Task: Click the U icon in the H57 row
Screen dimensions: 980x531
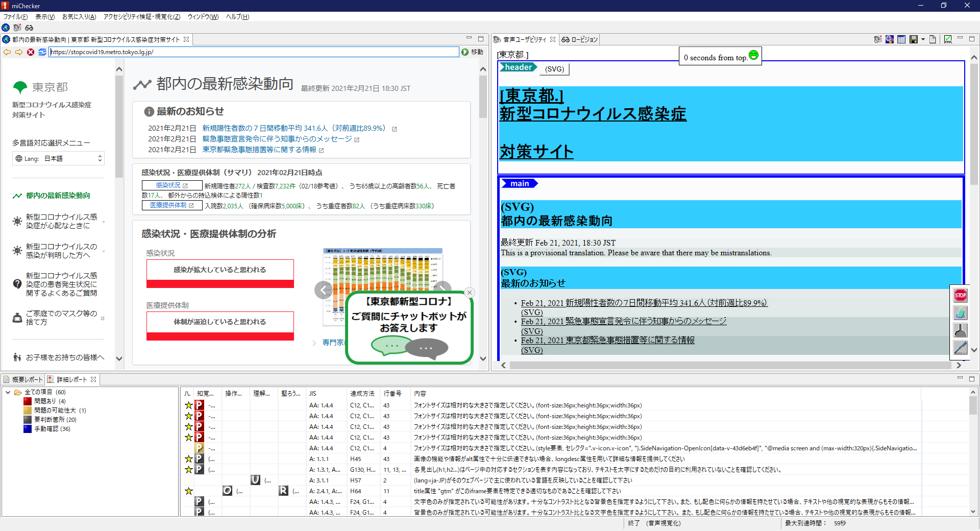Action: pos(255,480)
